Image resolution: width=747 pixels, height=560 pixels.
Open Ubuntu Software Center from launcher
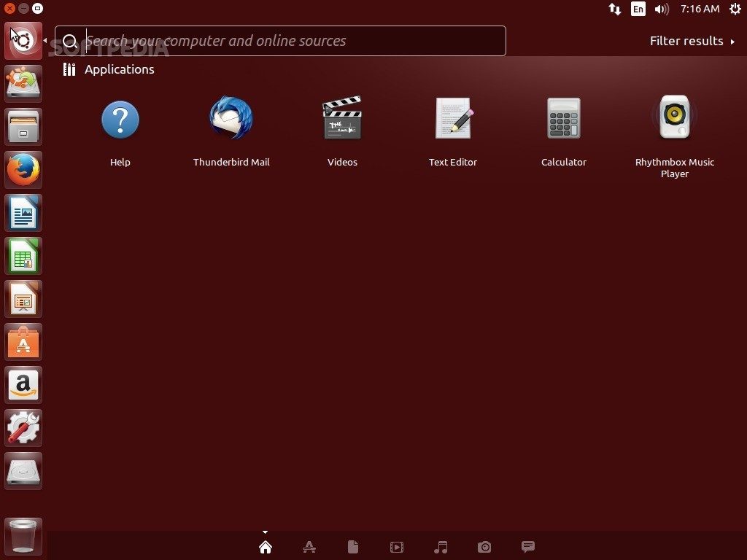(x=23, y=342)
